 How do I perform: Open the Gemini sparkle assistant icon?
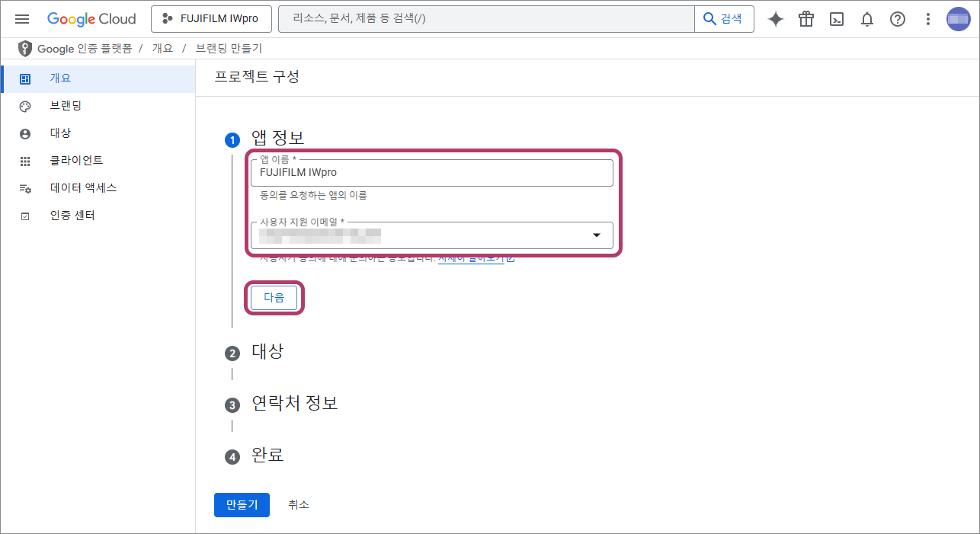tap(776, 19)
